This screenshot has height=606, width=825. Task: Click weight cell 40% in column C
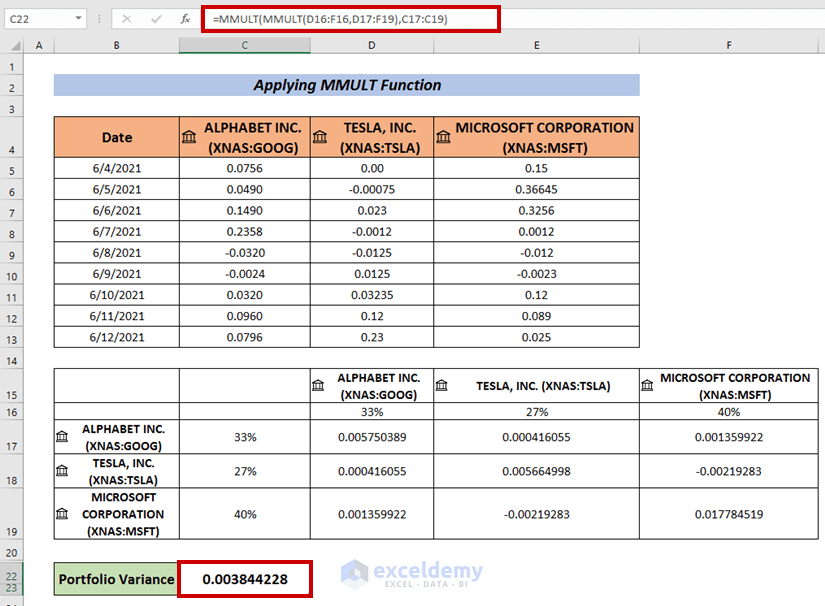(245, 514)
